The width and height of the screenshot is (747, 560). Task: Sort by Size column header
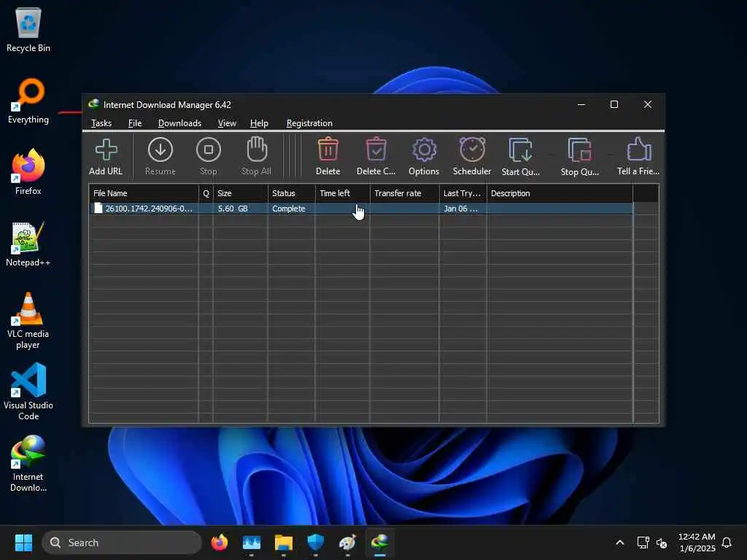240,192
